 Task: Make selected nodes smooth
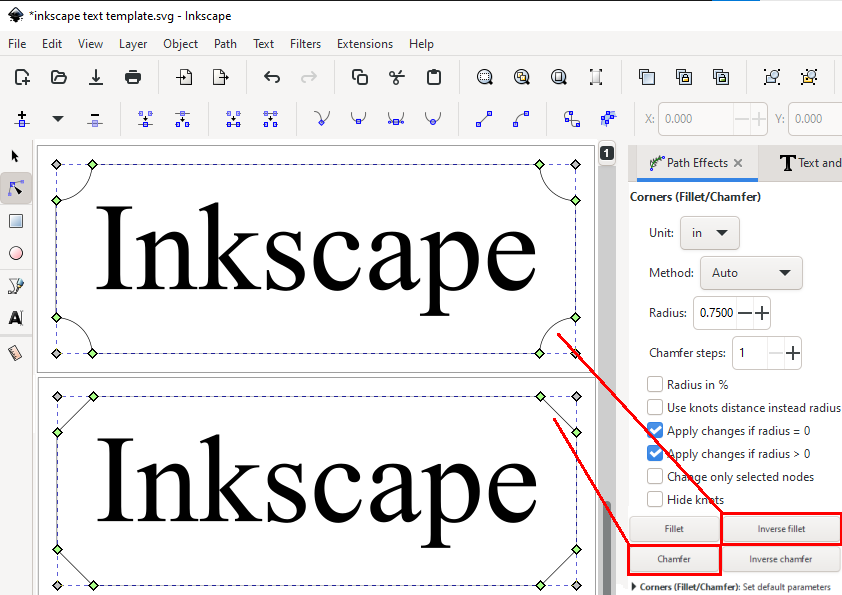point(358,119)
